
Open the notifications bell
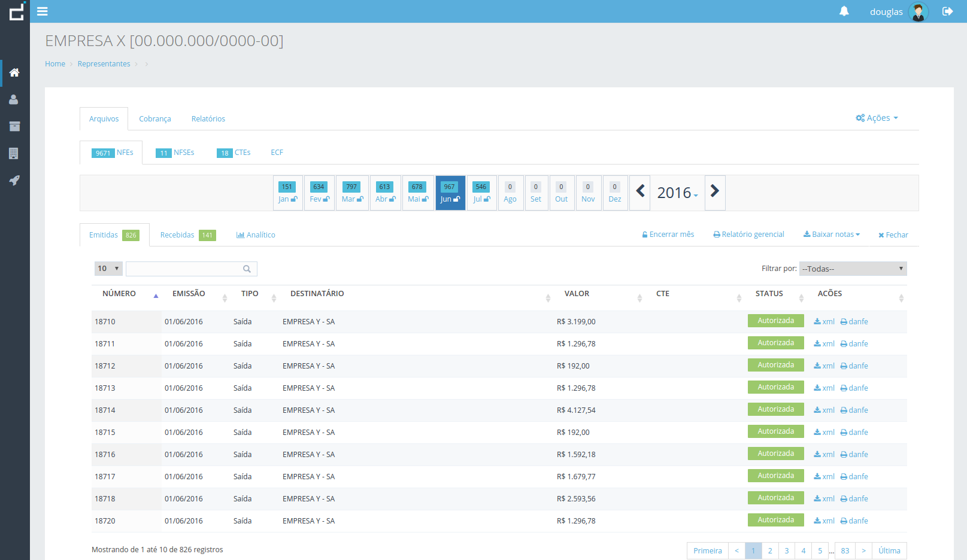[x=844, y=11]
